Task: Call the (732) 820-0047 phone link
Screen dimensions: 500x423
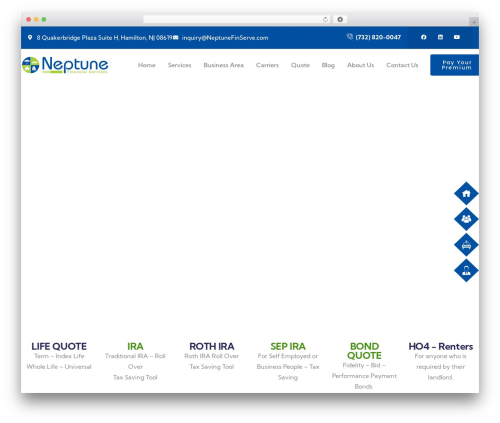Action: [378, 37]
